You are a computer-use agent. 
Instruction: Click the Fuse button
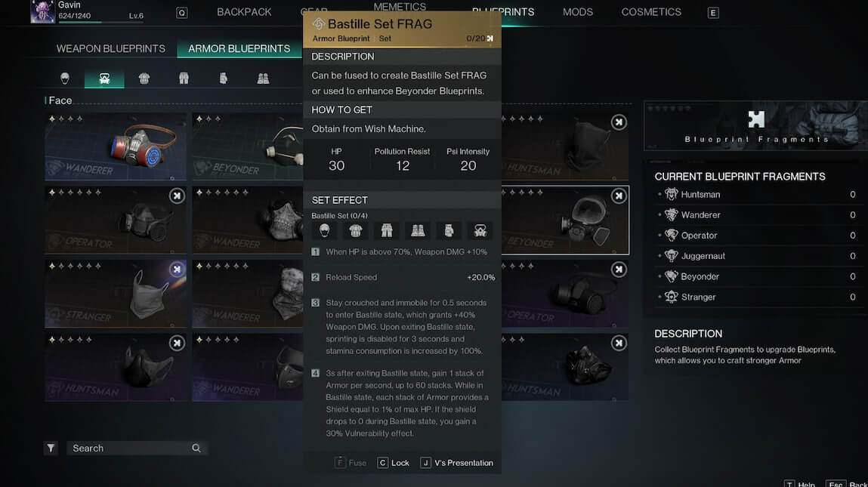(x=351, y=463)
